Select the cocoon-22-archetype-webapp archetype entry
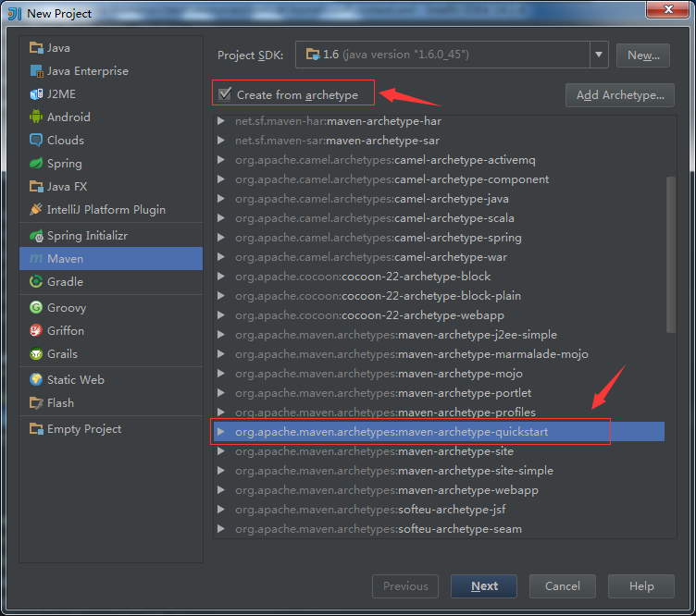The image size is (696, 616). pos(370,315)
